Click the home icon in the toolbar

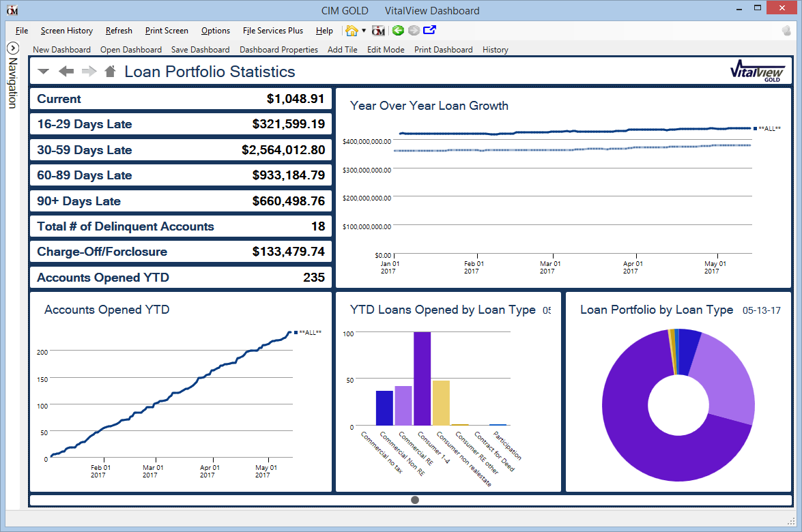(352, 31)
